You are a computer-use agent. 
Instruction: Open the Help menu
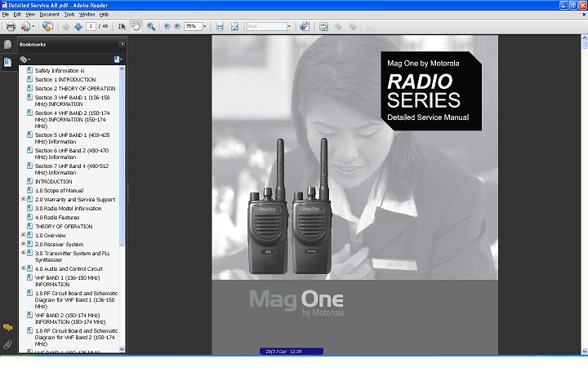coord(104,14)
